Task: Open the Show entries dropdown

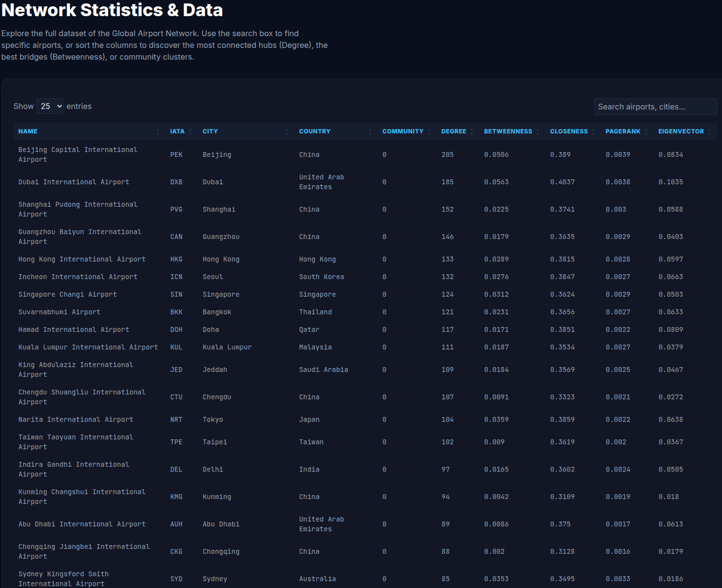Action: 49,106
